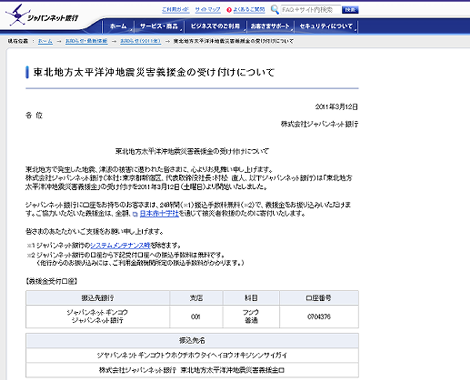Screen dimensions: 470x380
Task: Go to お知らせ・最新情報 in the breadcrumb
Action: pos(86,41)
